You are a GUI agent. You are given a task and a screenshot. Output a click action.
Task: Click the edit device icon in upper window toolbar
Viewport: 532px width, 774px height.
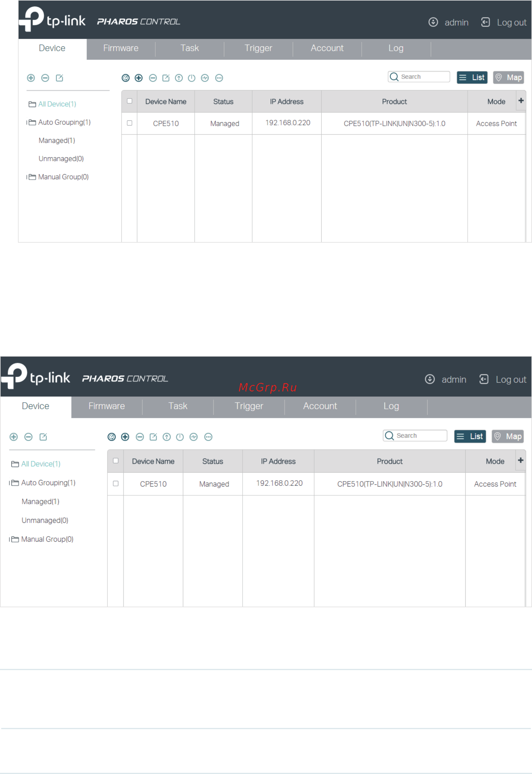point(166,78)
